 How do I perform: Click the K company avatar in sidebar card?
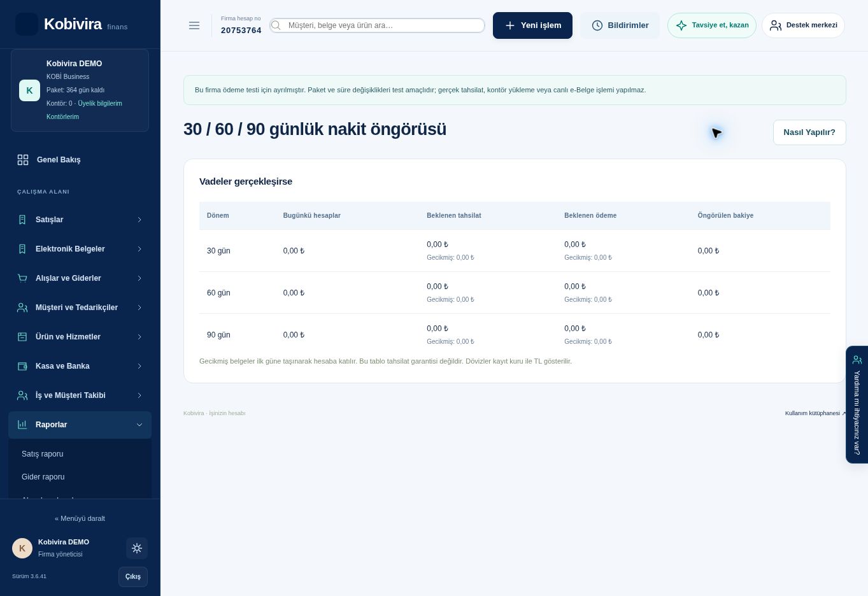click(x=29, y=90)
